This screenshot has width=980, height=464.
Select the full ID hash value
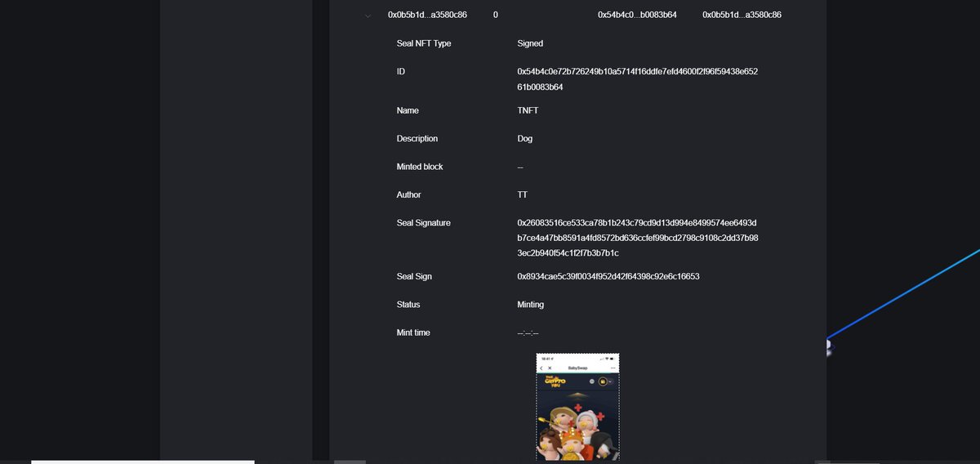pyautogui.click(x=637, y=79)
